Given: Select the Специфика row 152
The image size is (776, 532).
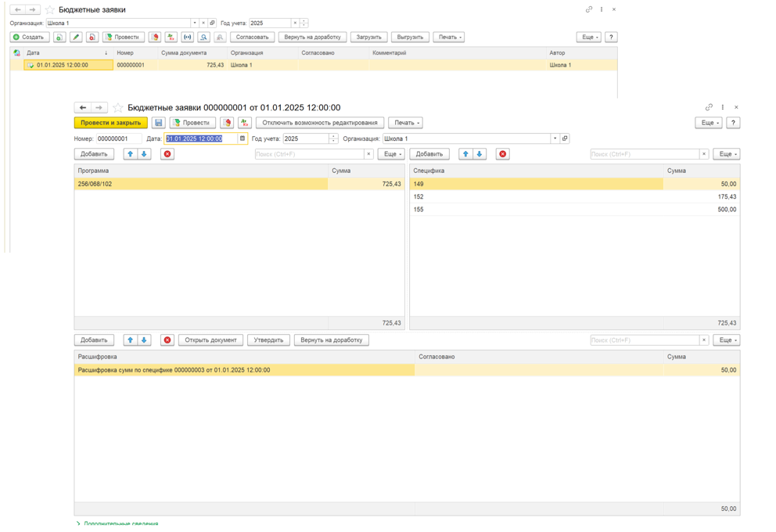Looking at the screenshot, I should 575,196.
